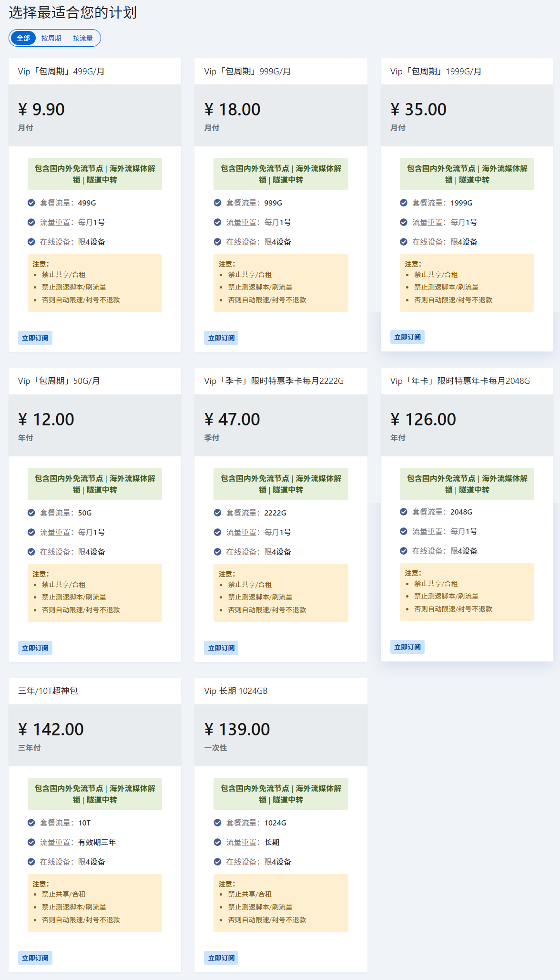This screenshot has height=980, width=560.
Task: Subscribe to the 499G/月 plan
Action: (x=35, y=338)
